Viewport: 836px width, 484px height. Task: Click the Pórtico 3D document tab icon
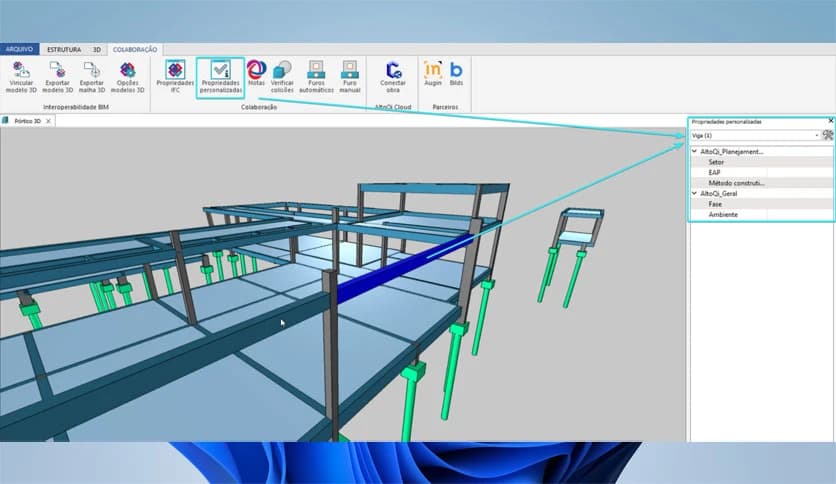[5, 121]
